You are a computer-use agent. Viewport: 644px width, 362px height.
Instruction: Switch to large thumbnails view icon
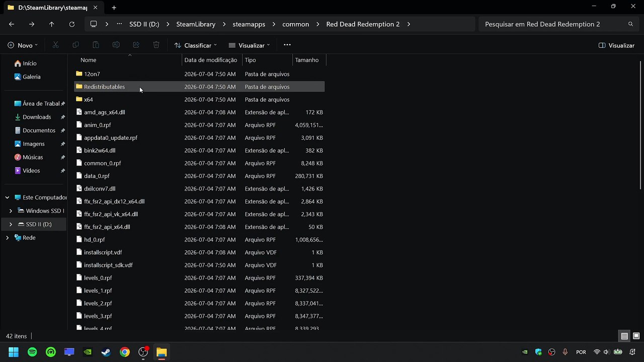click(x=636, y=336)
